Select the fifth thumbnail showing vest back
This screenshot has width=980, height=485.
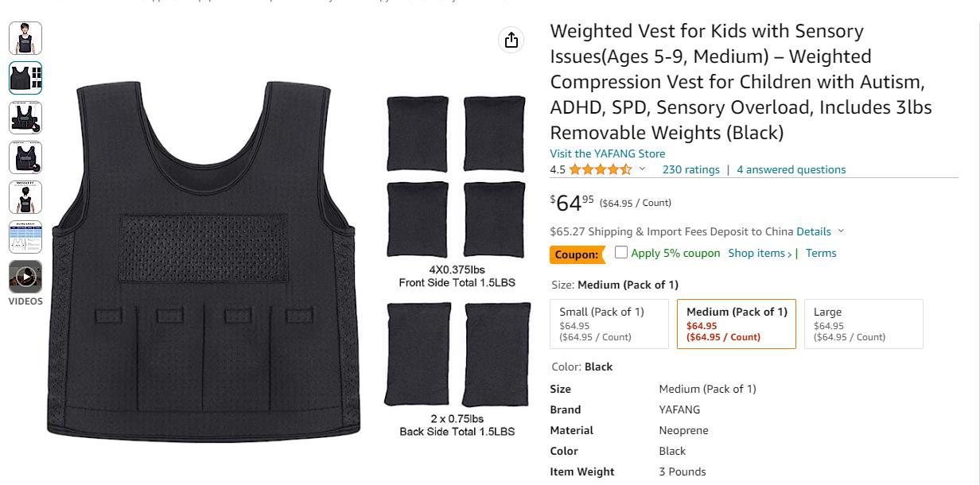pyautogui.click(x=25, y=197)
